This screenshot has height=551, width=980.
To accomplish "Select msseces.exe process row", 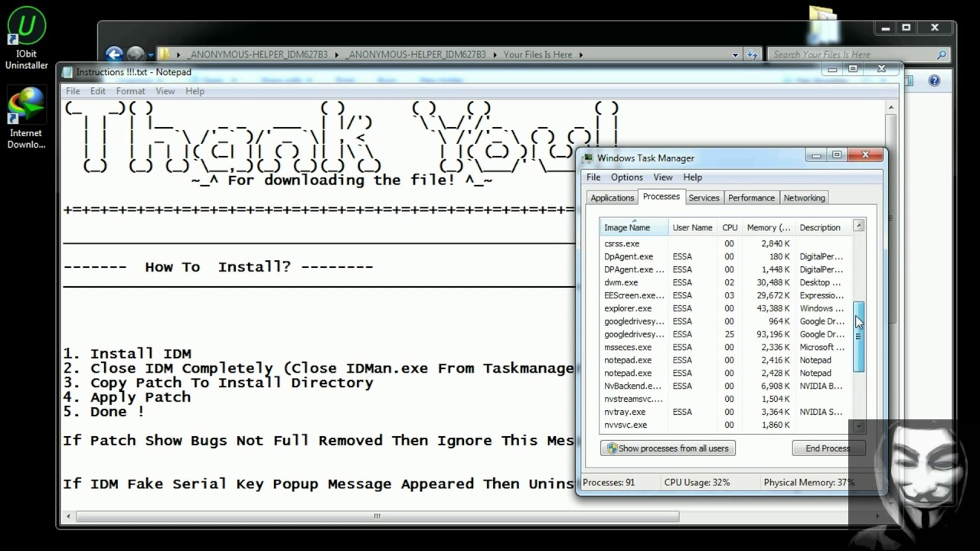I will [725, 347].
